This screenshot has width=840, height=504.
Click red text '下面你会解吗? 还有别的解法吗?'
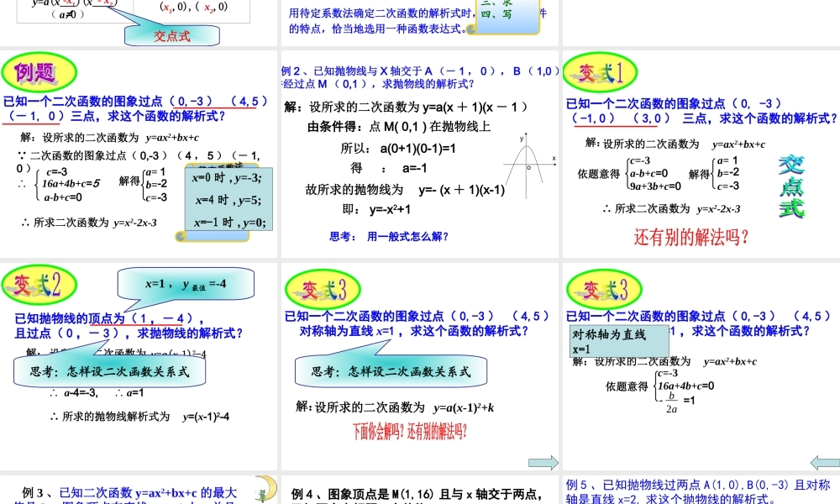(x=410, y=431)
